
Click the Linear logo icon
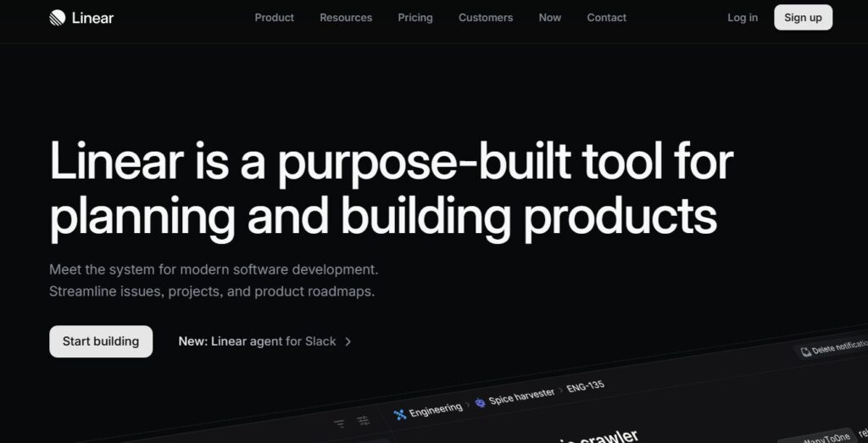[58, 18]
